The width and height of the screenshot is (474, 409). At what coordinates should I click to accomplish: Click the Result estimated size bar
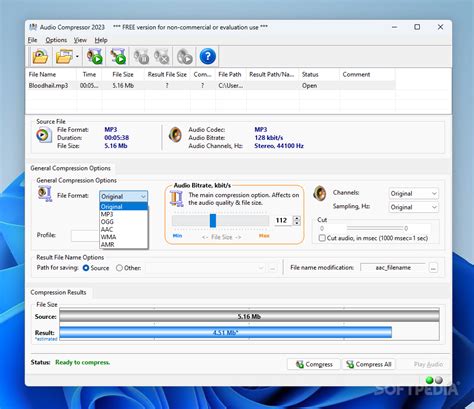226,332
